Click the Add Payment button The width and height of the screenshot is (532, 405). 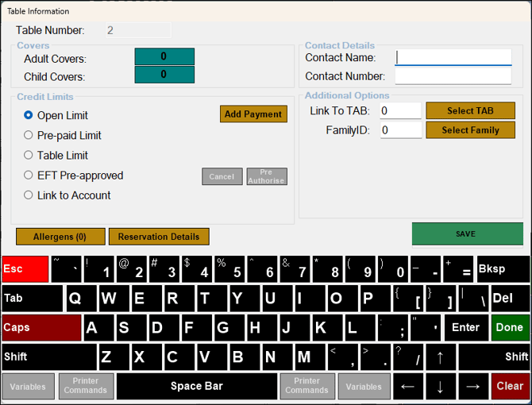(x=253, y=114)
